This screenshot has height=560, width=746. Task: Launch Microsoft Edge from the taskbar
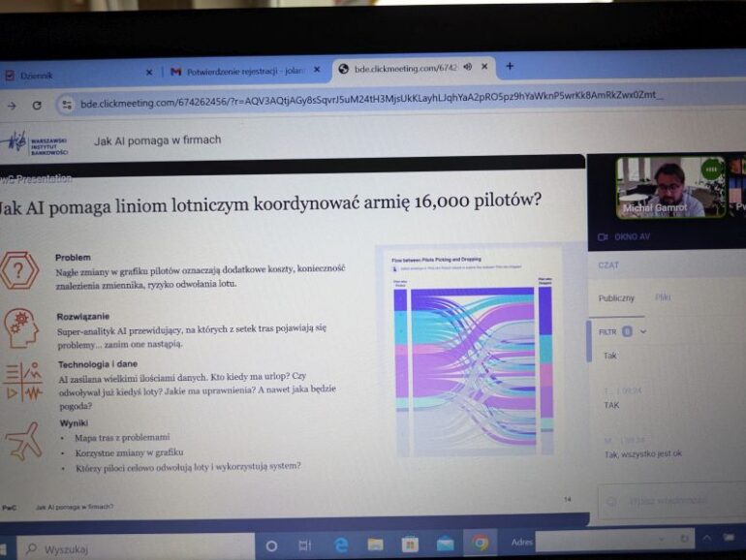coord(341,545)
